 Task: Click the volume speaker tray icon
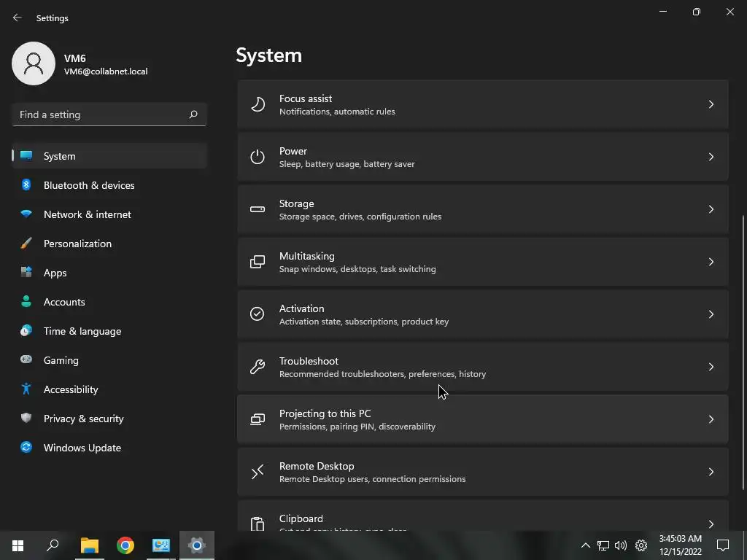pyautogui.click(x=621, y=545)
